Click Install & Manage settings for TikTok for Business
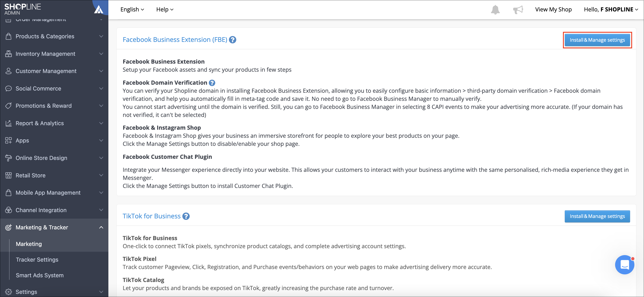 (x=597, y=216)
